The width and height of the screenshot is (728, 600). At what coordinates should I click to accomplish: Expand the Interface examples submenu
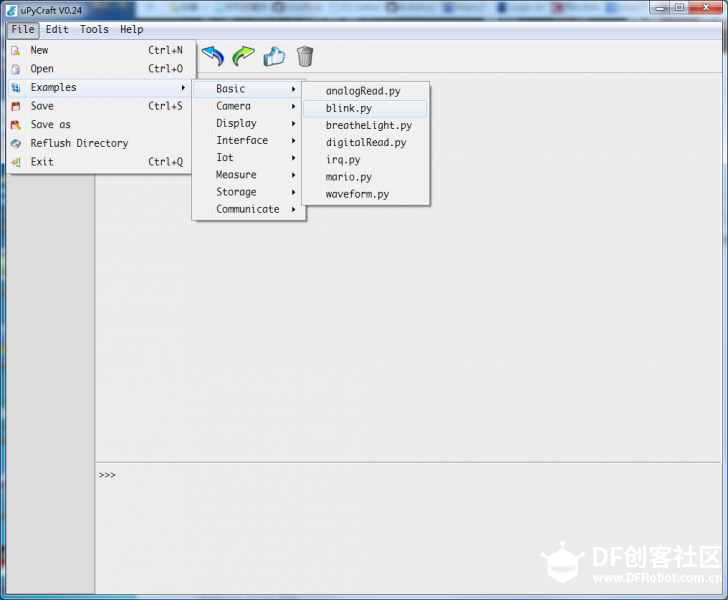pyautogui.click(x=249, y=140)
